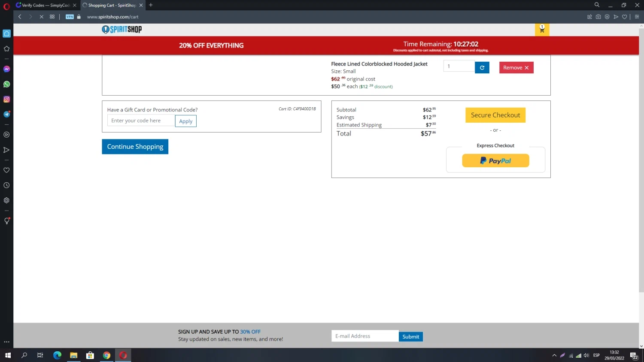Open bookmarks star in sidebar

click(6, 48)
